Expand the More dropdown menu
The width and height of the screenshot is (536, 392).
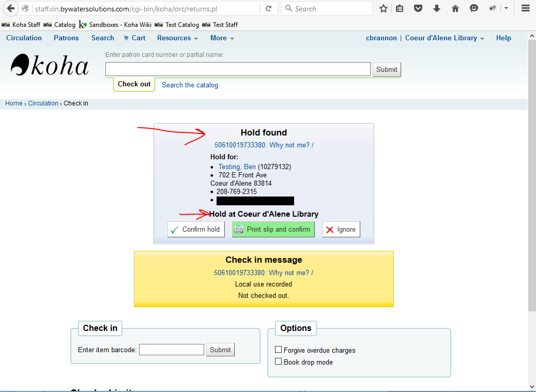click(222, 38)
